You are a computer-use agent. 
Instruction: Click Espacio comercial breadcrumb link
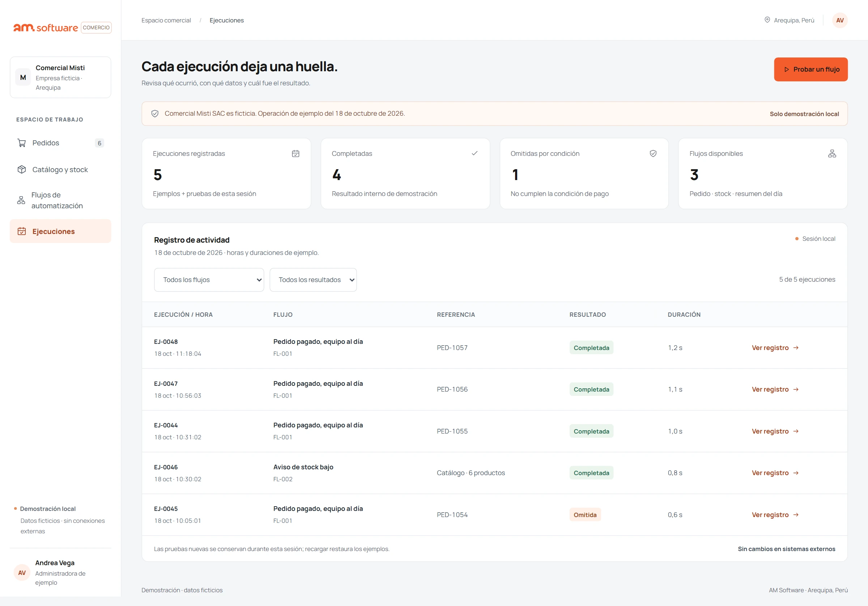tap(166, 20)
